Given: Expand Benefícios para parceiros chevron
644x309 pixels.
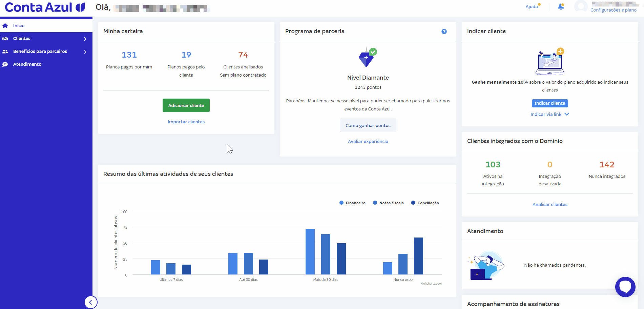Looking at the screenshot, I should (85, 52).
